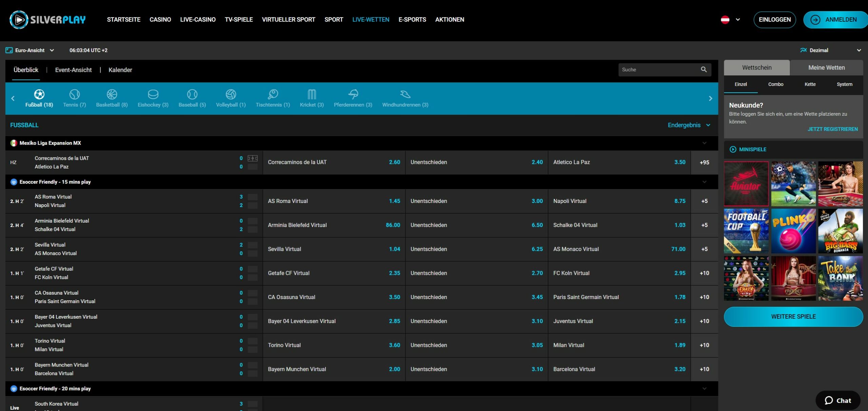Click the WEITERE SPIELE button
The image size is (868, 411).
(793, 317)
